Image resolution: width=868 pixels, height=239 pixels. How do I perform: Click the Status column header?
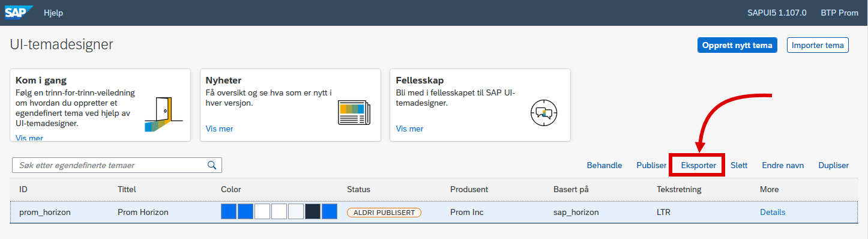[358, 189]
